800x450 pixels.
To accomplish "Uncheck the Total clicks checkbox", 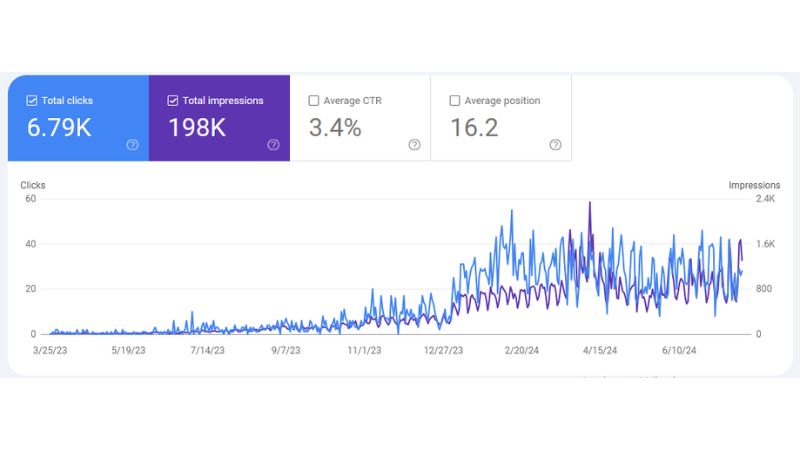I will click(x=32, y=101).
